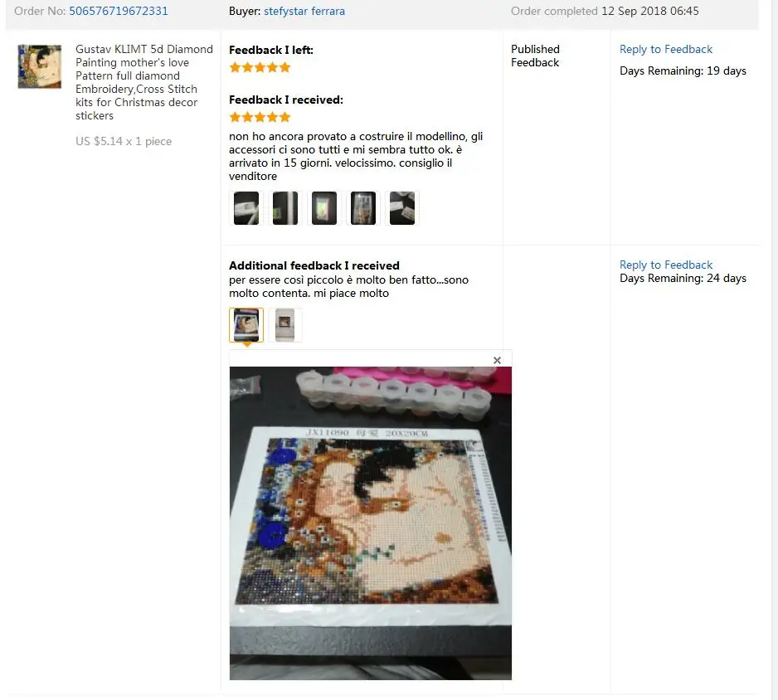The height and width of the screenshot is (700, 778).
Task: Open order number 506576719672331
Action: 119,11
